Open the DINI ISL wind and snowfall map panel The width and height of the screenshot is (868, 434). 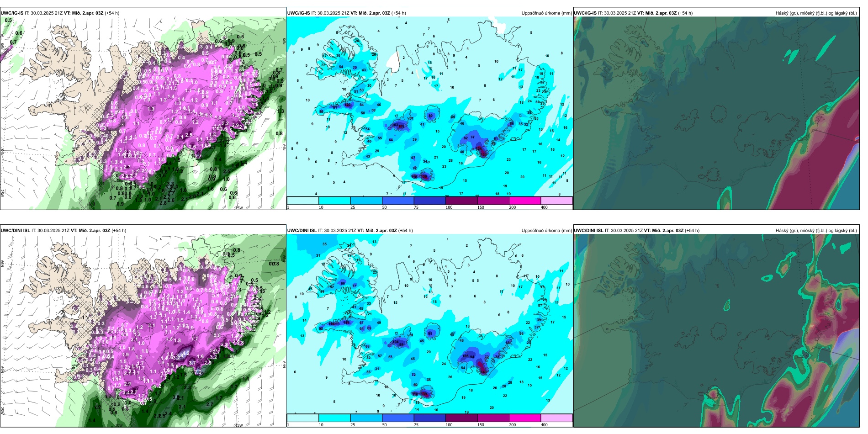[143, 331]
